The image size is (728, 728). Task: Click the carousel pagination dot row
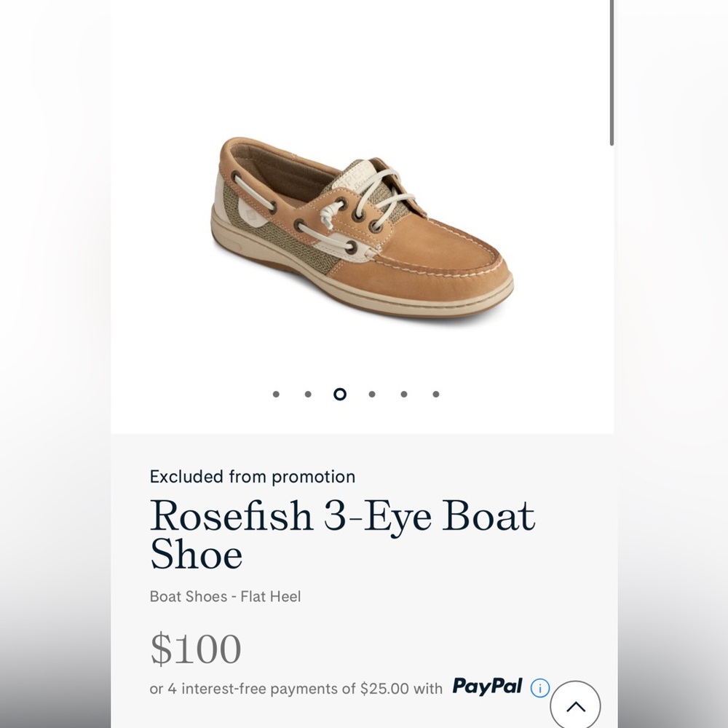pos(356,393)
